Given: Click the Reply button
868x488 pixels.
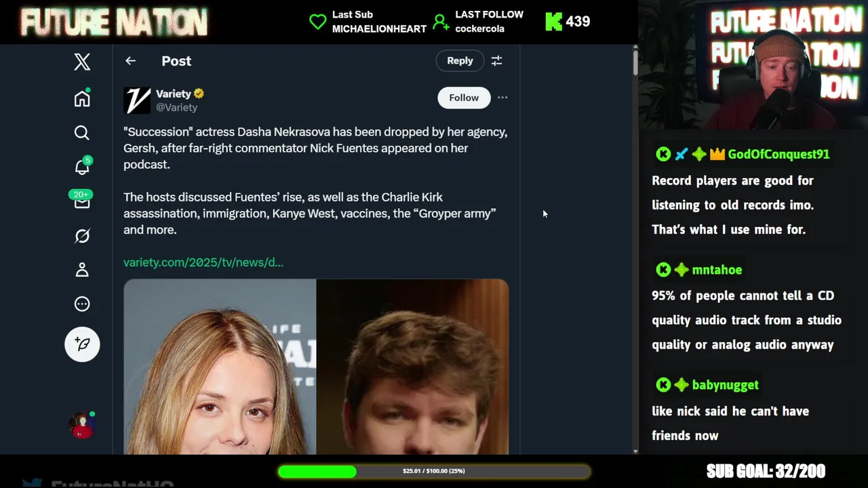Looking at the screenshot, I should (x=460, y=60).
